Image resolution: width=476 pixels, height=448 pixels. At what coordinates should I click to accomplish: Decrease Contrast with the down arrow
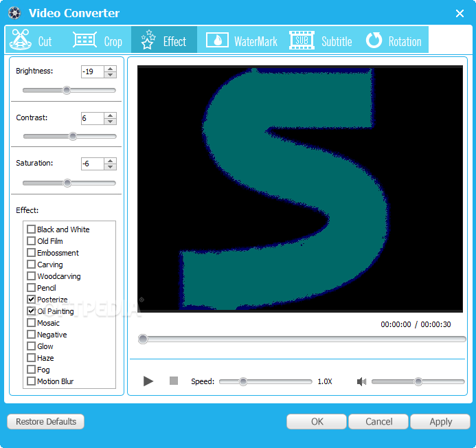tap(110, 122)
